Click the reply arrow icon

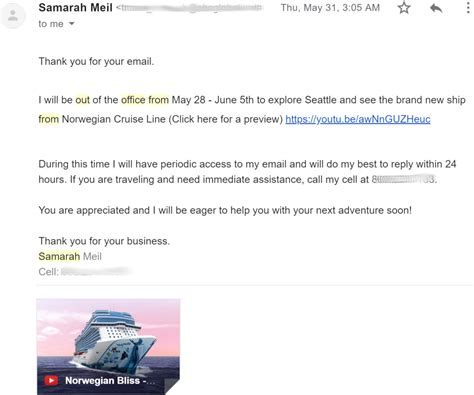point(436,8)
